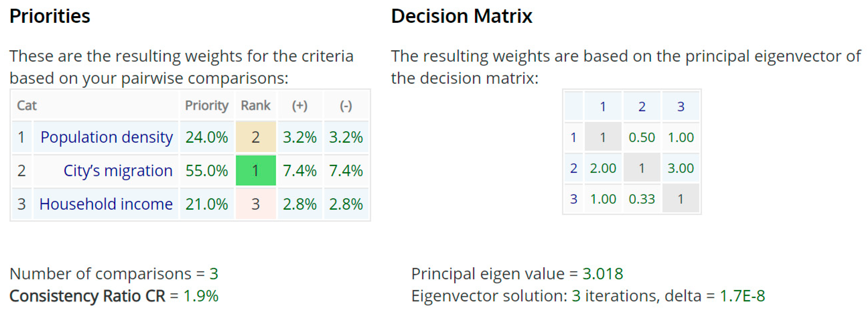This screenshot has width=868, height=314.
Task: Select the 2.00 decision matrix cell
Action: coord(603,168)
